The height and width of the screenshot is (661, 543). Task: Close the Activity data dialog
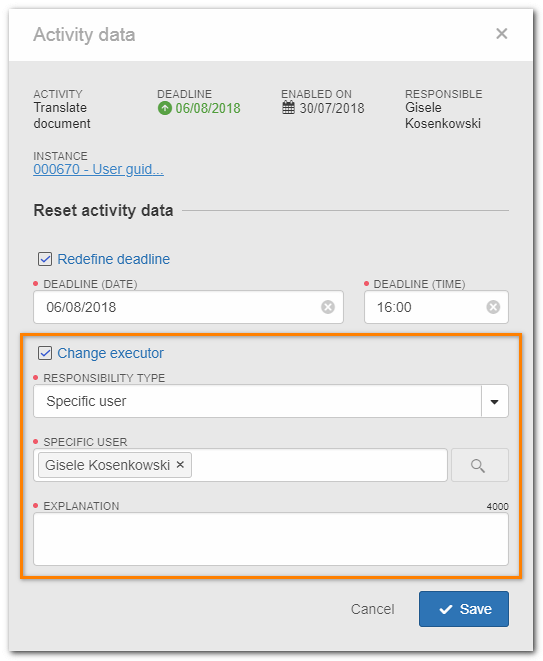(x=501, y=34)
